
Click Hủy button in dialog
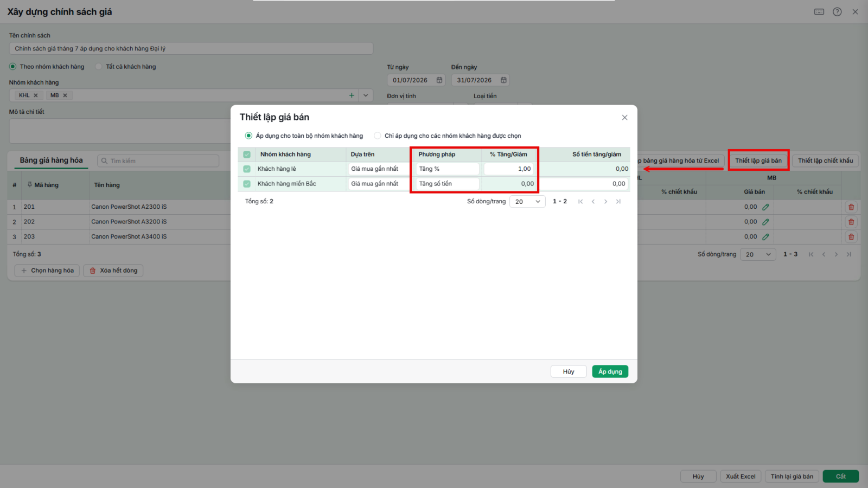click(569, 371)
